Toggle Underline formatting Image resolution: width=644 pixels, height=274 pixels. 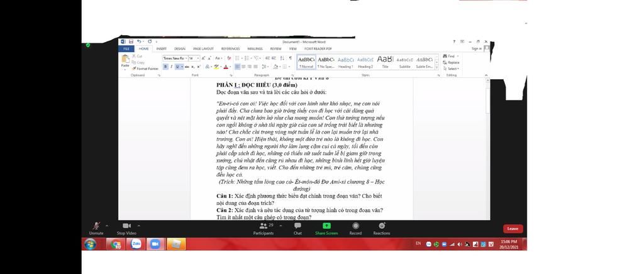point(177,67)
